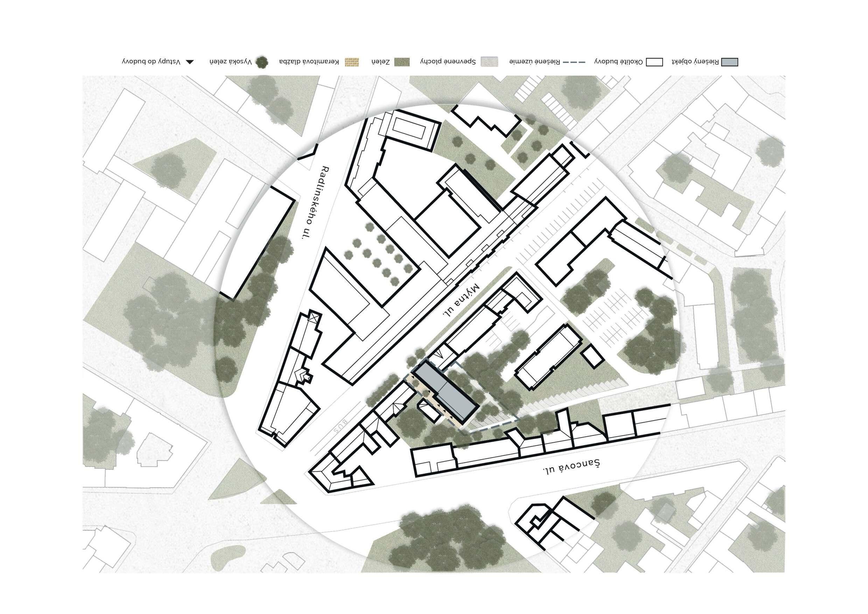Click the Okolité budovy white rectangle symbol
Viewport: 868px width, 614px height.
[654, 62]
